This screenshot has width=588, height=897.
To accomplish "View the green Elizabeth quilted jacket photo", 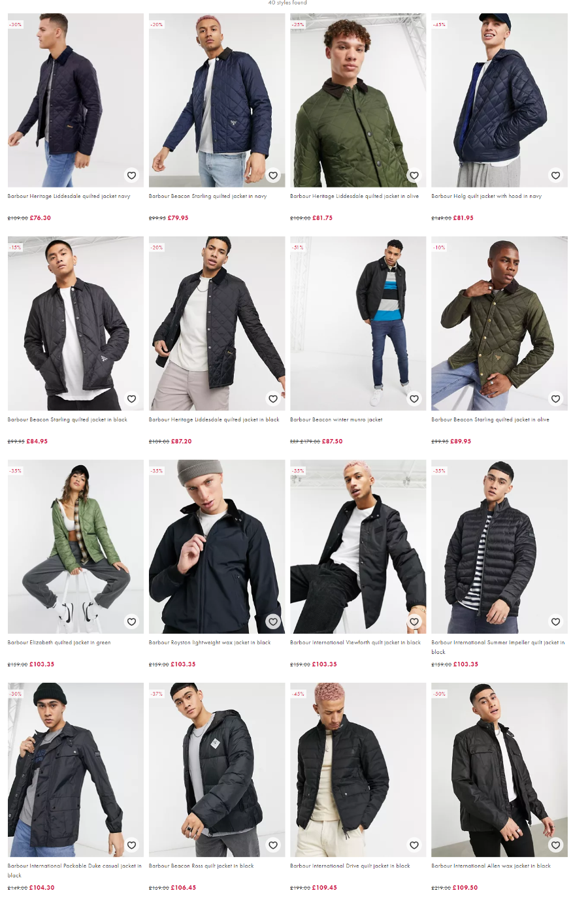I will 76,546.
